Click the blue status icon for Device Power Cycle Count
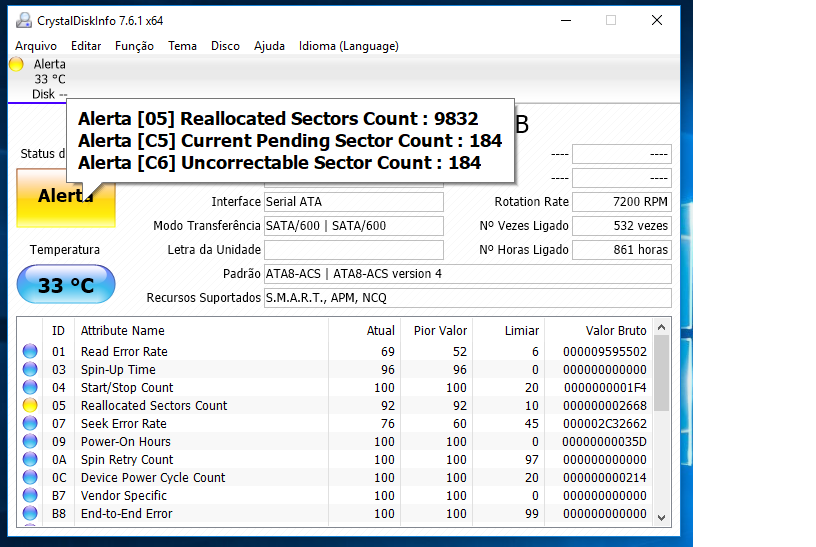The image size is (816, 547). click(x=30, y=477)
